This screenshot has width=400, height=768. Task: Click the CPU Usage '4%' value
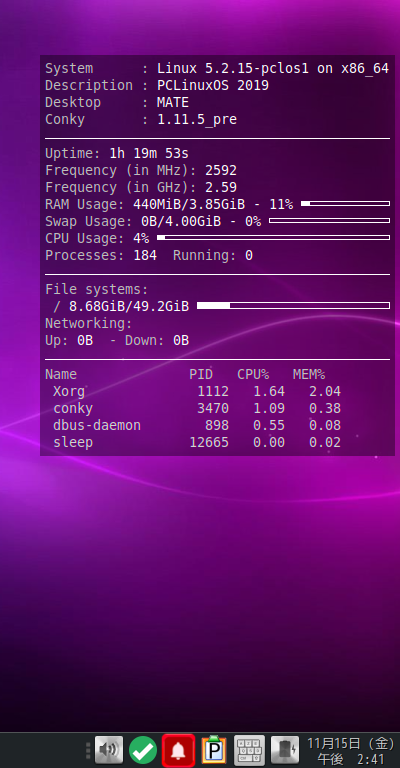[x=141, y=239]
